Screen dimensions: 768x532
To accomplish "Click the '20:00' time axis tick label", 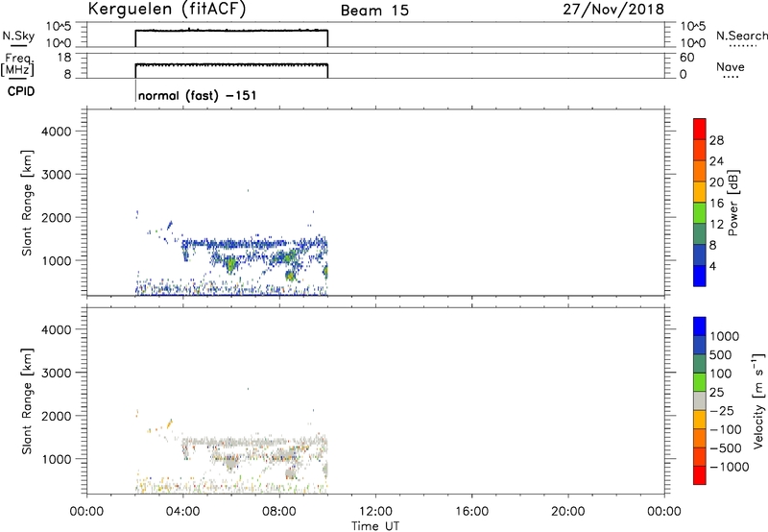I will point(568,512).
